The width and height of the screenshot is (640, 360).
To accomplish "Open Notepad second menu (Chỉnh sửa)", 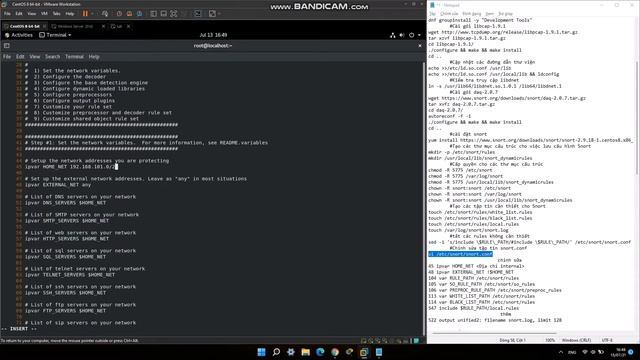I will (449, 14).
